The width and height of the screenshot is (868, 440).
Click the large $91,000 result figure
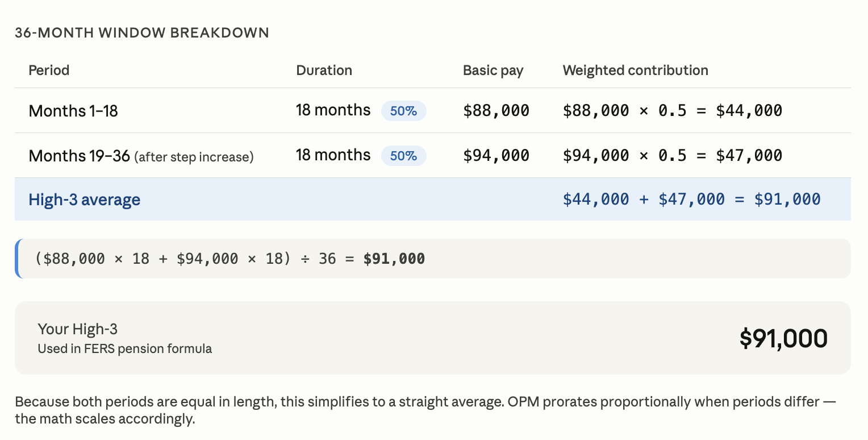[x=783, y=338]
